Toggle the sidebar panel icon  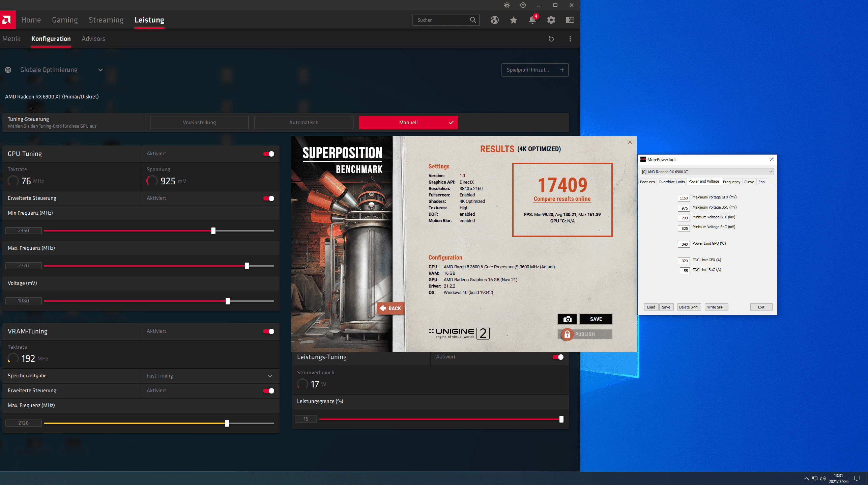pos(570,20)
